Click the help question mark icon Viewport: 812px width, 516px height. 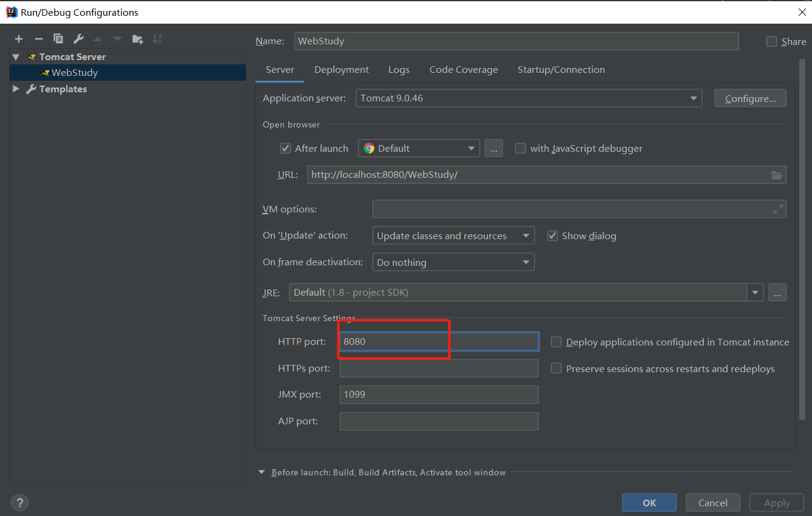point(19,503)
